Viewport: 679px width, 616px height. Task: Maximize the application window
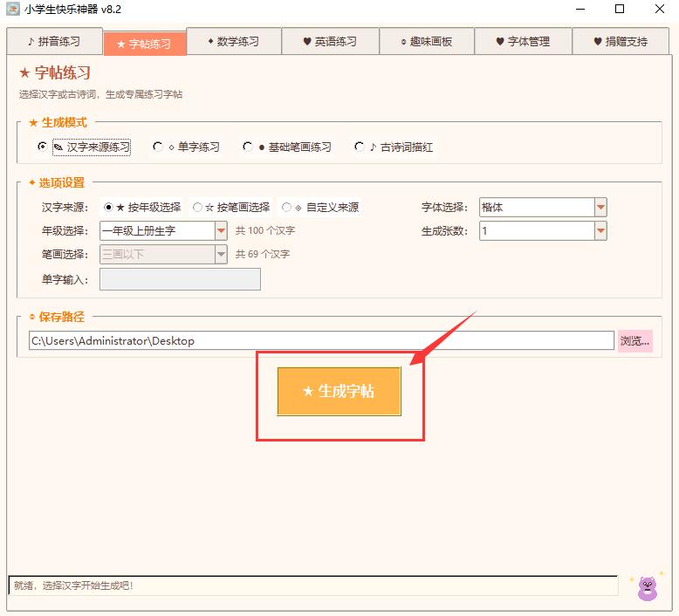(620, 9)
